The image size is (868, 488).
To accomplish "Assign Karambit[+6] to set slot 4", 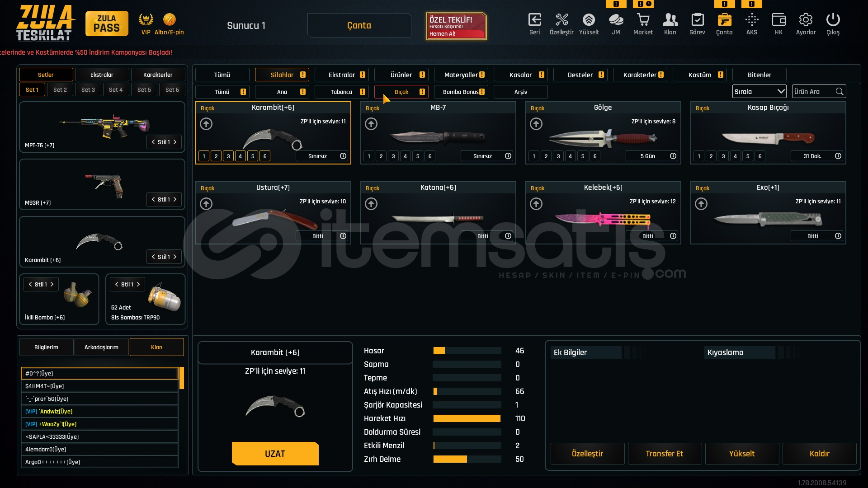I will (x=241, y=156).
